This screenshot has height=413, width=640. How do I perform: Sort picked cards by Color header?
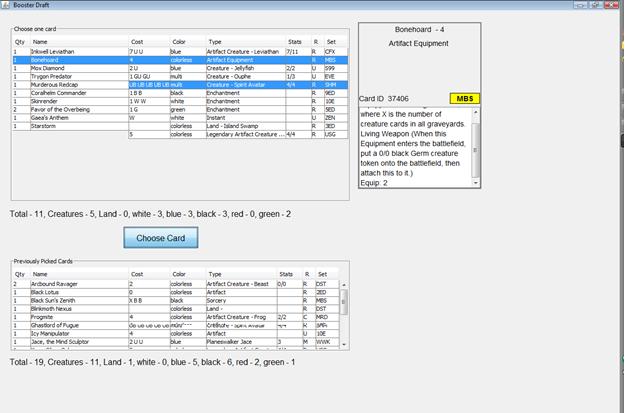(179, 273)
